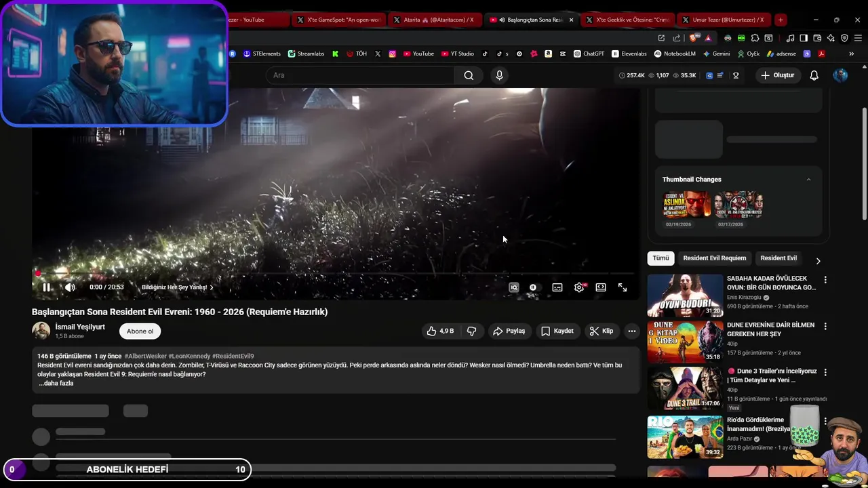
Task: Open the YT Studio bookmark
Action: click(458, 54)
